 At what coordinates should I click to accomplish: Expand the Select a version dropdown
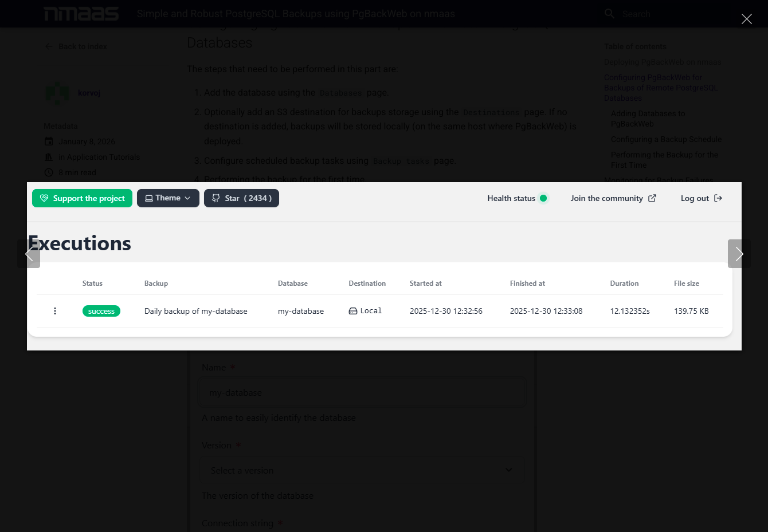tap(362, 470)
